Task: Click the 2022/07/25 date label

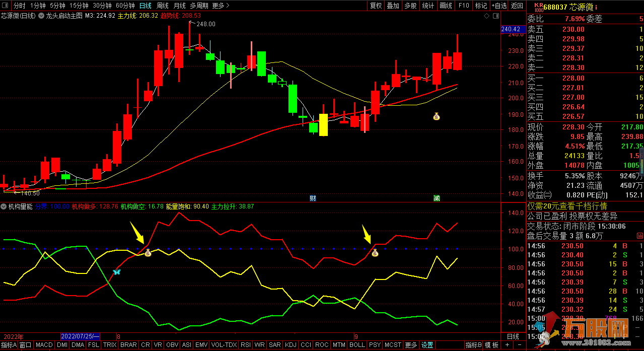Action: coord(81,336)
